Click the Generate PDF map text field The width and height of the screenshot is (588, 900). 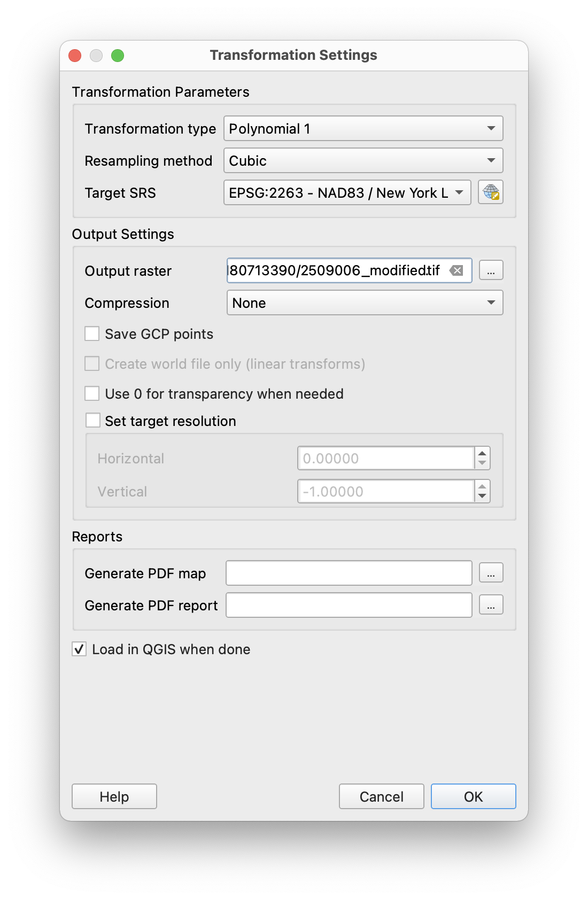[349, 573]
